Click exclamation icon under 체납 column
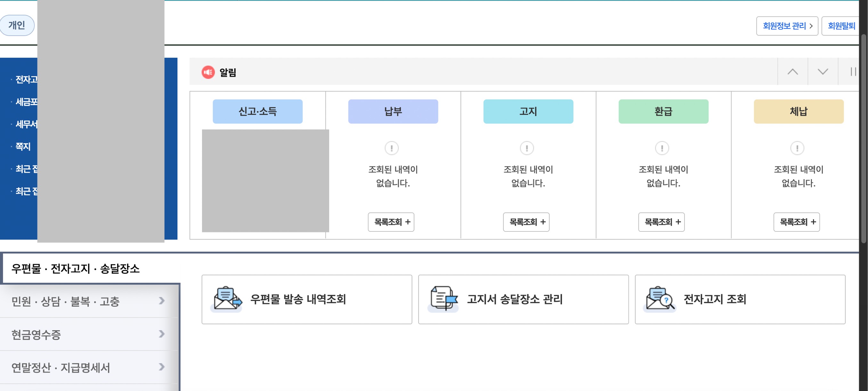Viewport: 868px width, 391px height. click(797, 148)
